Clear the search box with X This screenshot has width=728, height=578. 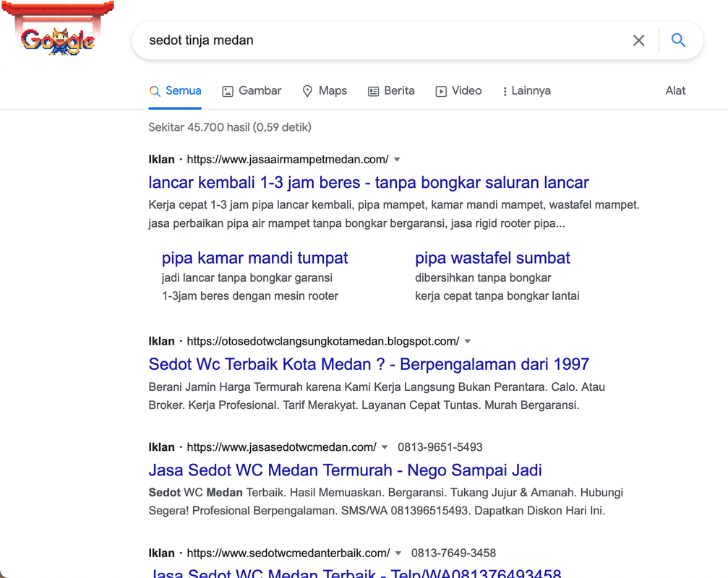(x=638, y=40)
